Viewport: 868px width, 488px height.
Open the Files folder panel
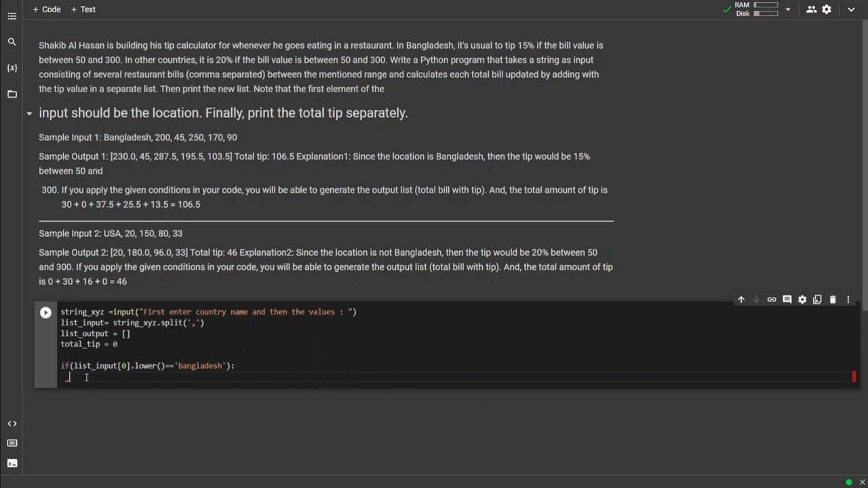(x=12, y=94)
